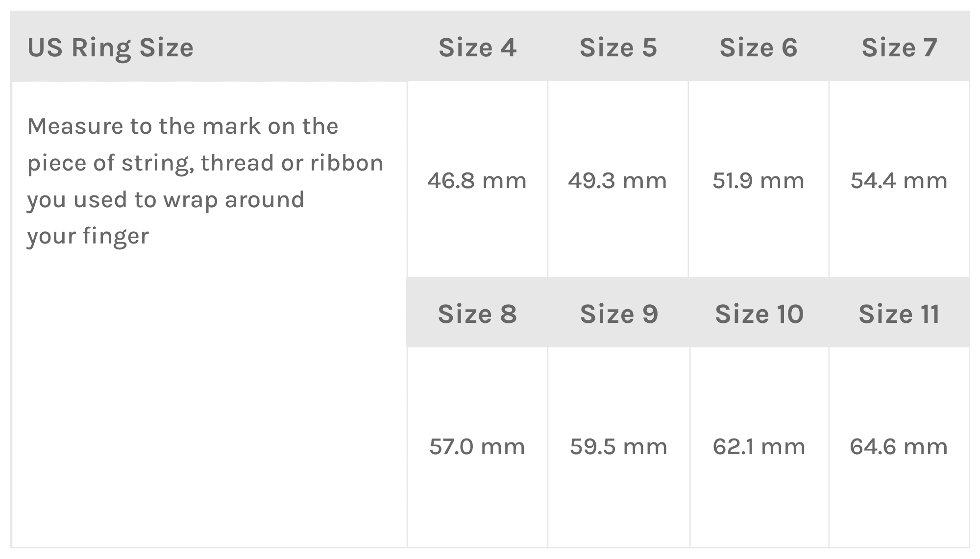980x559 pixels.
Task: Click the "your finger" text line
Action: [x=88, y=236]
